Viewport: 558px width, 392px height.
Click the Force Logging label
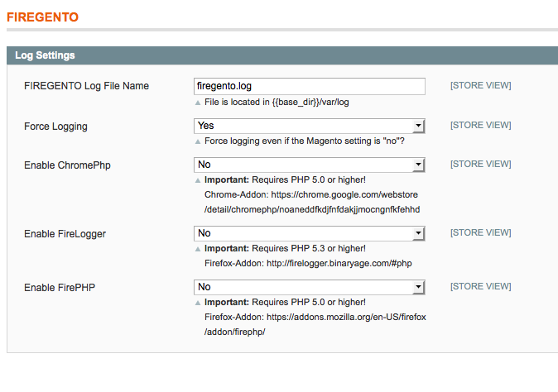point(55,127)
